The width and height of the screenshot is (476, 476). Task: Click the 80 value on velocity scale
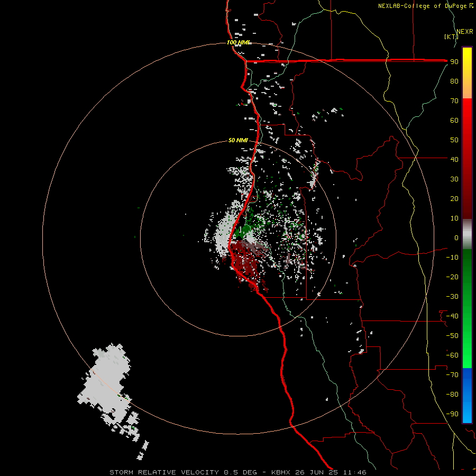[x=454, y=81]
